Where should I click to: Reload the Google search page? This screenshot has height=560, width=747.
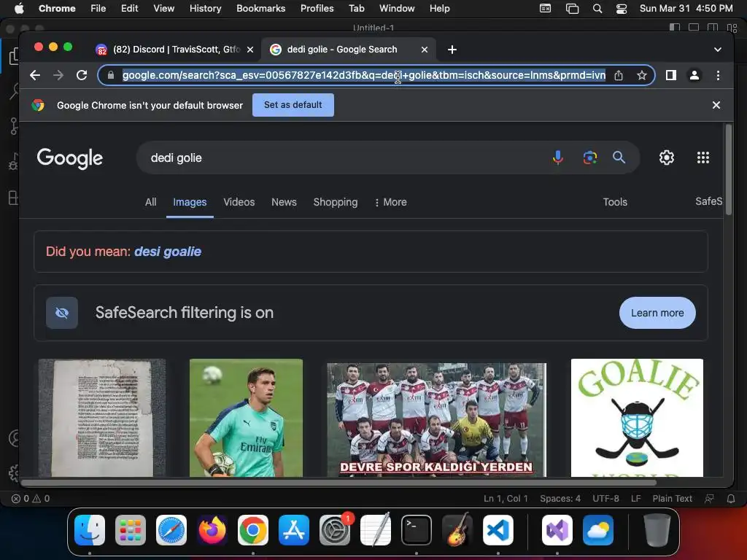[x=82, y=75]
